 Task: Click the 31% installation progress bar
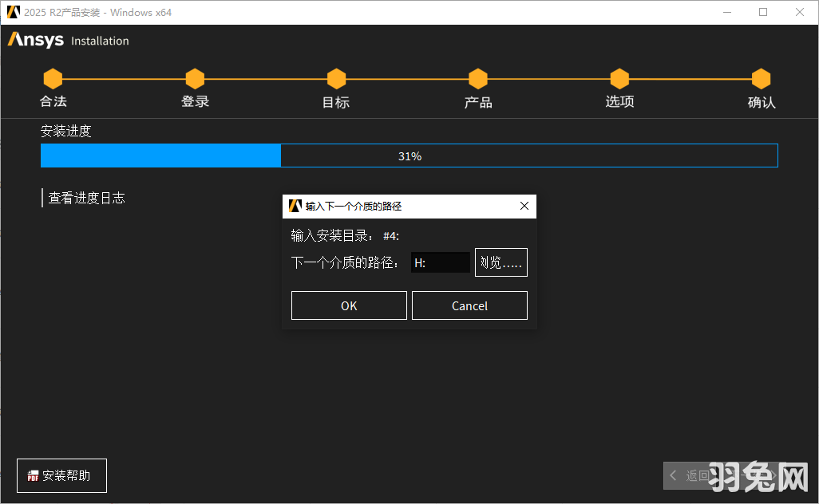[409, 156]
